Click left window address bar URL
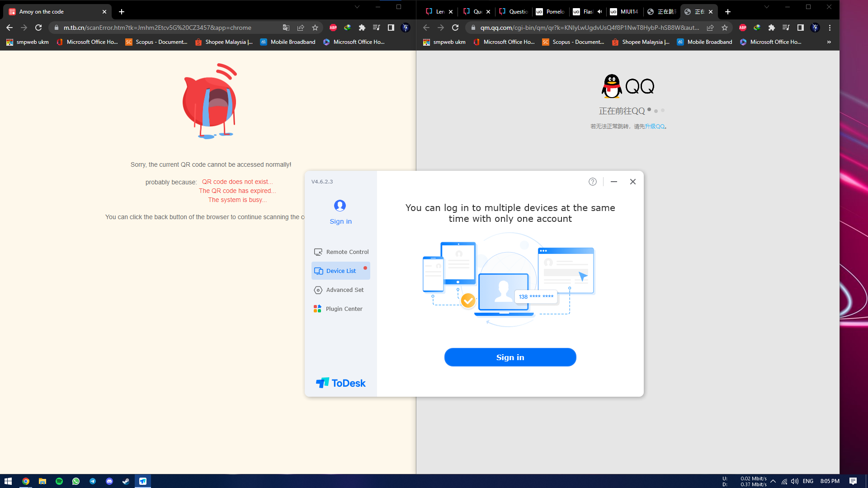The image size is (868, 488). coord(157,28)
